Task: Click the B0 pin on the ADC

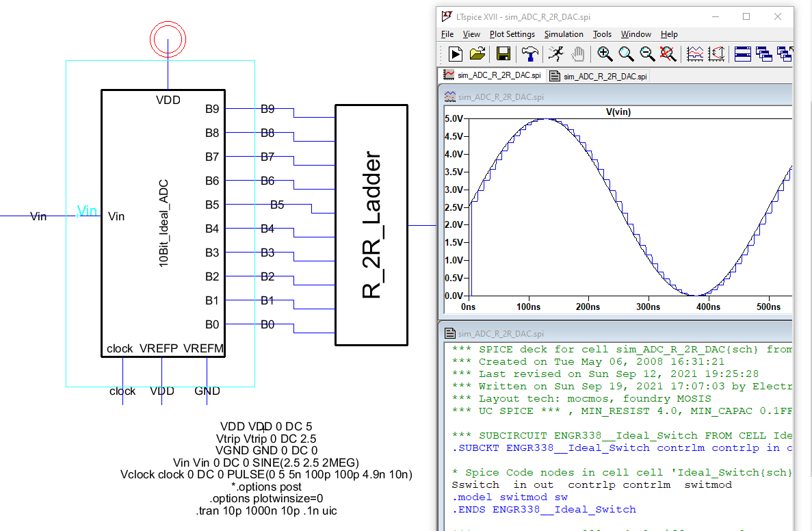Action: tap(212, 324)
